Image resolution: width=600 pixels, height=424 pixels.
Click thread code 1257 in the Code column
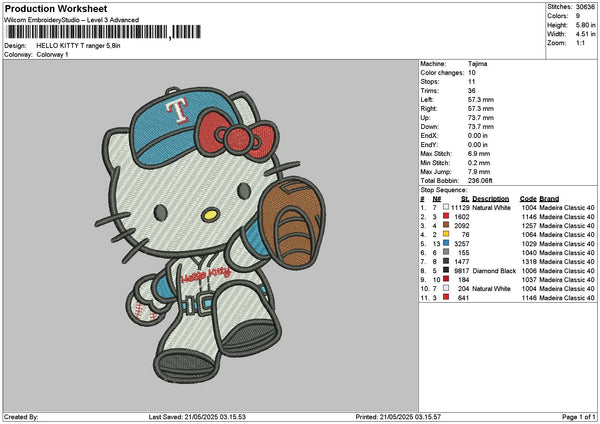pyautogui.click(x=529, y=225)
